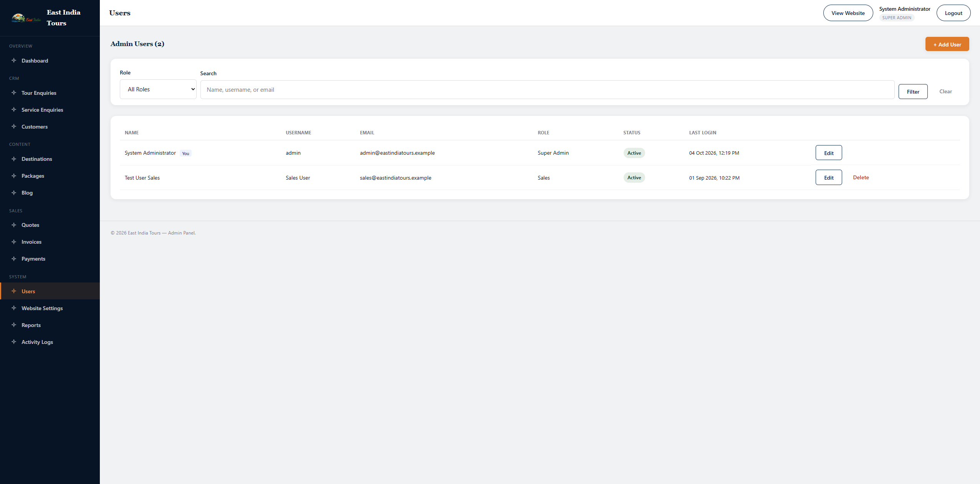Click the Payments sidebar icon

pyautogui.click(x=14, y=259)
